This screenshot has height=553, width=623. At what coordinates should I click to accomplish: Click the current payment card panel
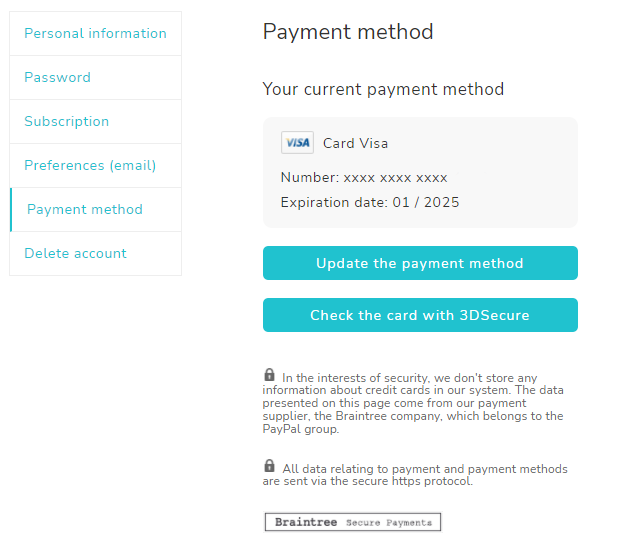(420, 172)
